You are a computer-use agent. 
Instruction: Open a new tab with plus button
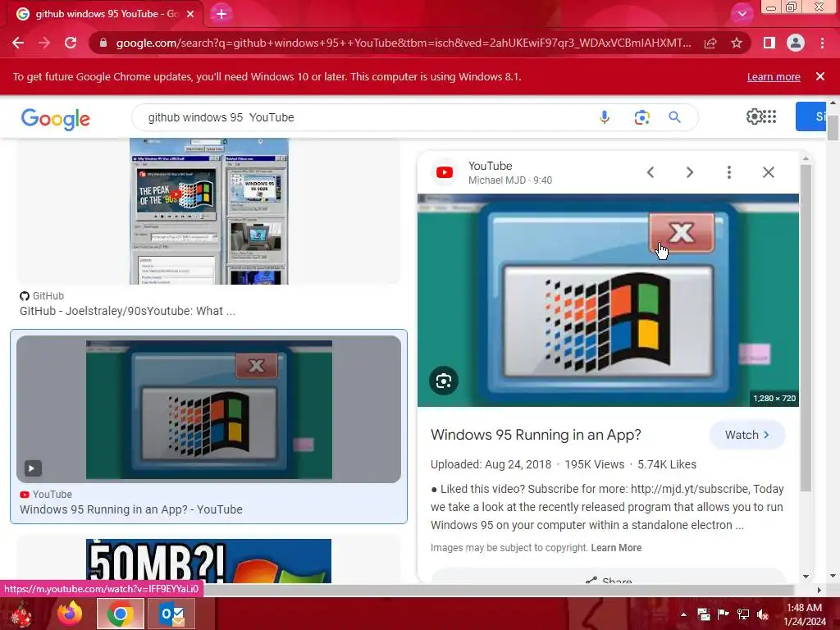pos(221,14)
